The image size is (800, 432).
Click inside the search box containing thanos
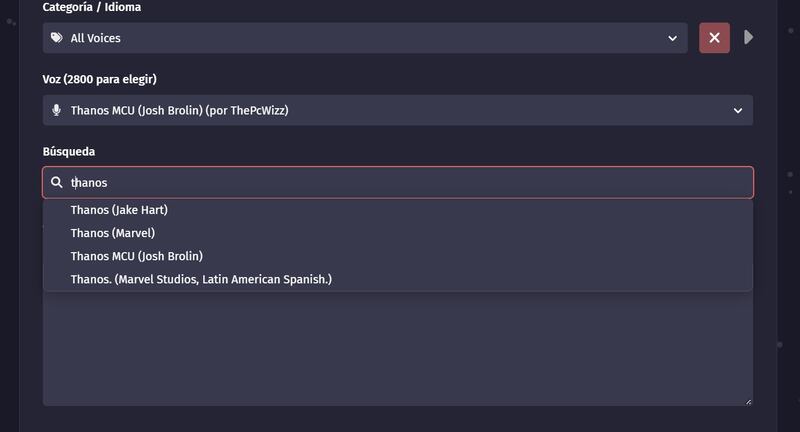(300, 183)
